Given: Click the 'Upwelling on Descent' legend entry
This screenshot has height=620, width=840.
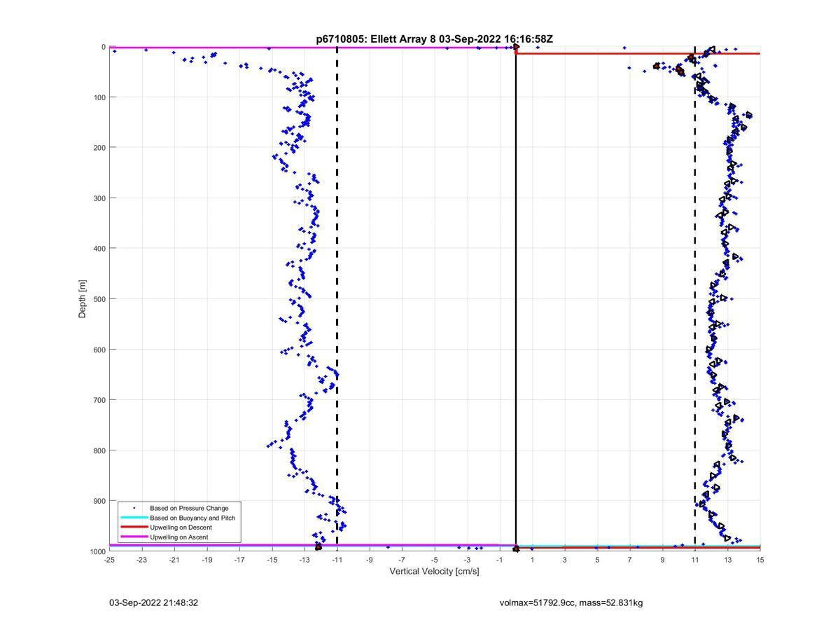Looking at the screenshot, I should (x=181, y=528).
